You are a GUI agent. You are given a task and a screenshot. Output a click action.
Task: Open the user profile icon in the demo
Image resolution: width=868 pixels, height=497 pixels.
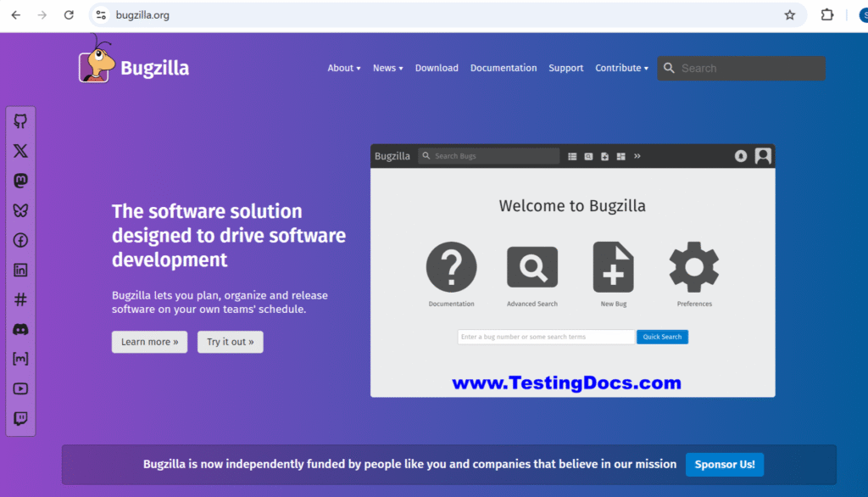coord(762,156)
